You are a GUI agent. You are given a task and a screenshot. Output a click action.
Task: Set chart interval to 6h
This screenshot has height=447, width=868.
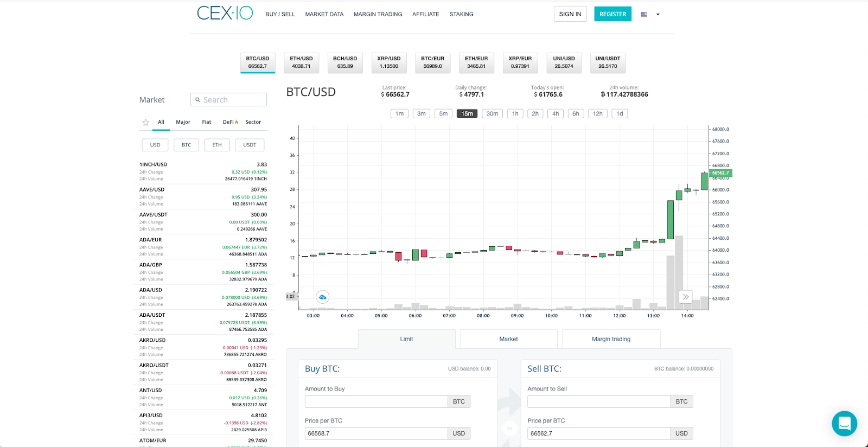click(576, 114)
